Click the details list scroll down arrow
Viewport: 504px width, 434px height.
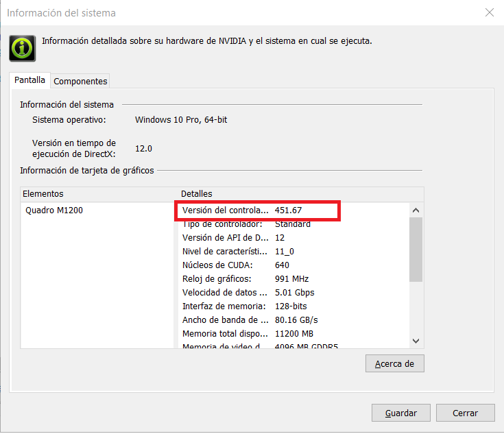(416, 341)
